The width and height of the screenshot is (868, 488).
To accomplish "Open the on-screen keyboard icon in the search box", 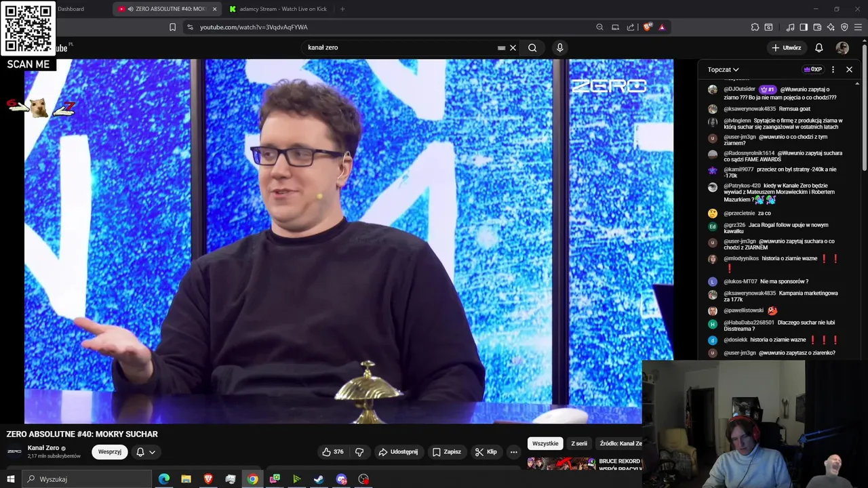I will [501, 47].
